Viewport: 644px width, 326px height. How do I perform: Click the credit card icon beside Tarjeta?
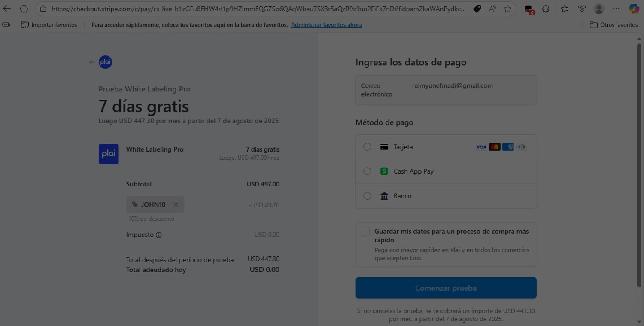pyautogui.click(x=384, y=147)
